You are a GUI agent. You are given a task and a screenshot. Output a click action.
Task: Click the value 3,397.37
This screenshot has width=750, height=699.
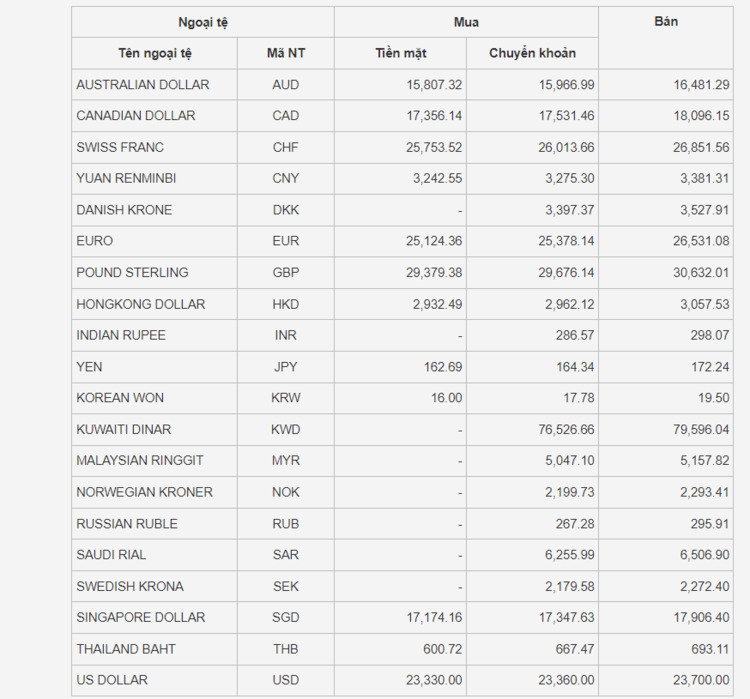point(570,210)
